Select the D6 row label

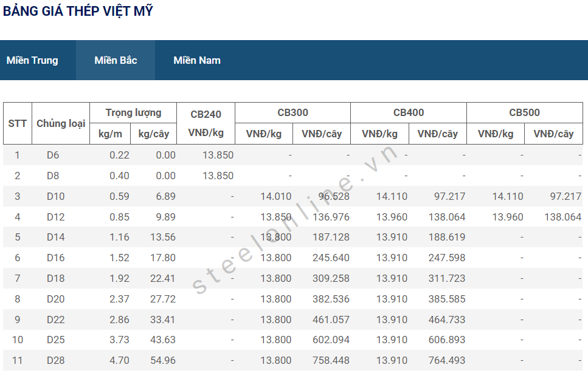pos(53,155)
